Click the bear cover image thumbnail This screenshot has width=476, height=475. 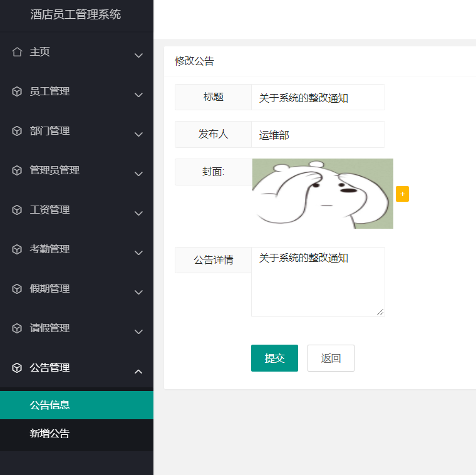click(x=323, y=194)
